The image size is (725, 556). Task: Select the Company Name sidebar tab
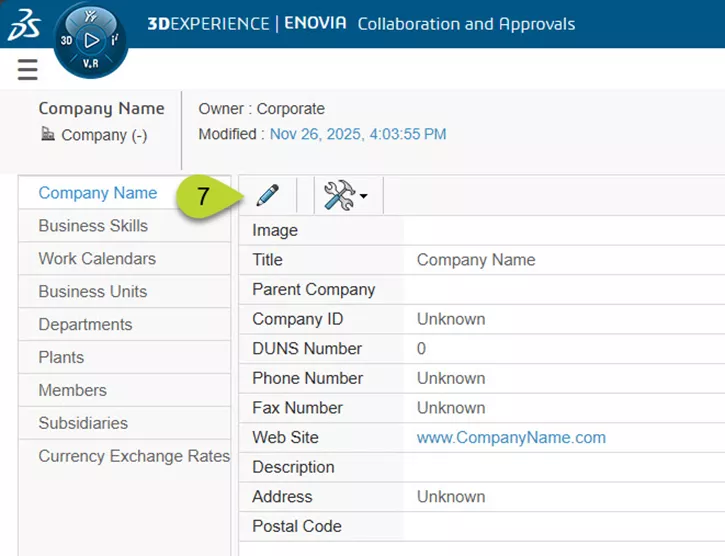click(x=98, y=193)
